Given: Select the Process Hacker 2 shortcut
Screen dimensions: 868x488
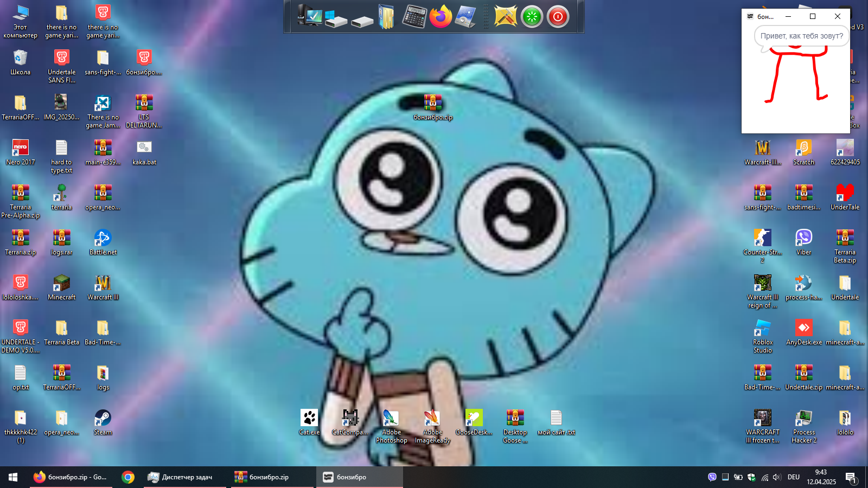Looking at the screenshot, I should click(x=803, y=426).
